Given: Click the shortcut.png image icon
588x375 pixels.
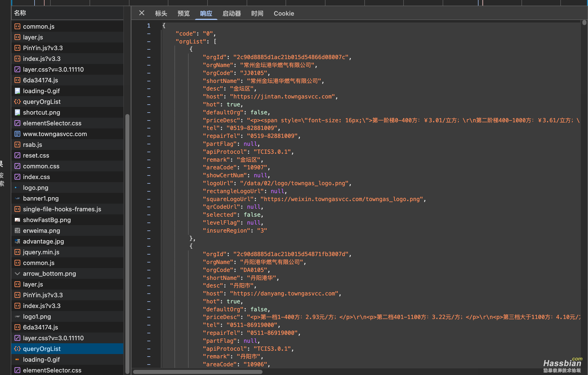Looking at the screenshot, I should pos(17,112).
